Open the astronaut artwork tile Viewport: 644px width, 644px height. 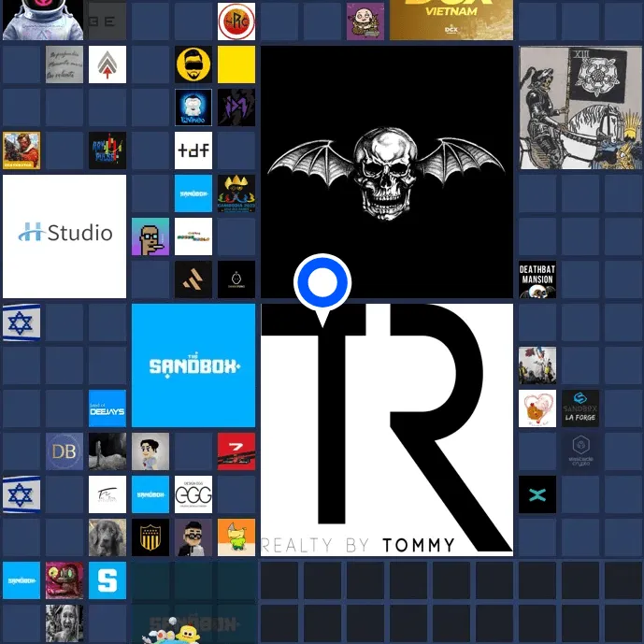click(x=43, y=20)
